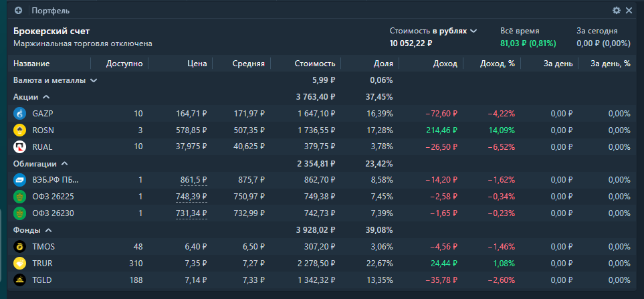
Task: Close the Портфель widget
Action: pos(629,11)
